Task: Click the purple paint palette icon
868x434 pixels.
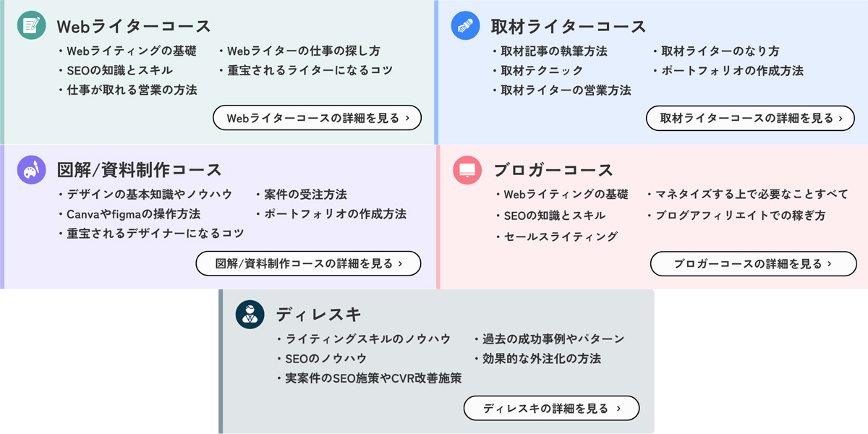Action: tap(31, 170)
